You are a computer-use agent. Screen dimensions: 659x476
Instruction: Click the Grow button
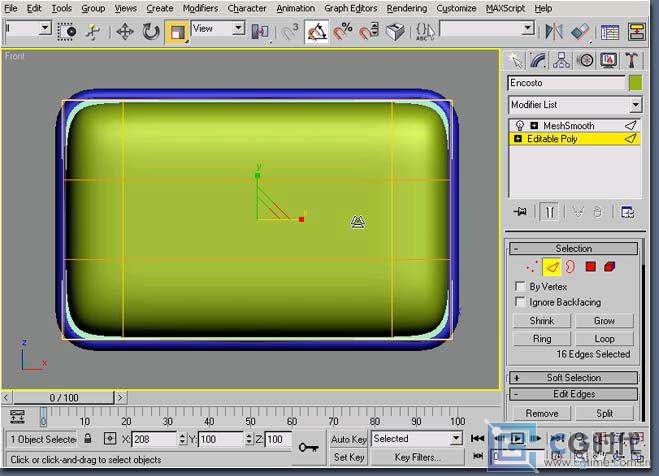604,321
